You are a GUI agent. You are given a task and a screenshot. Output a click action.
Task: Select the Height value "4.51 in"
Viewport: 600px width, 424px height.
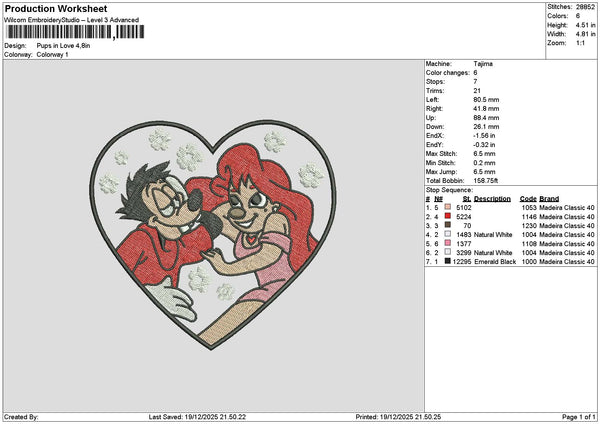[x=585, y=25]
